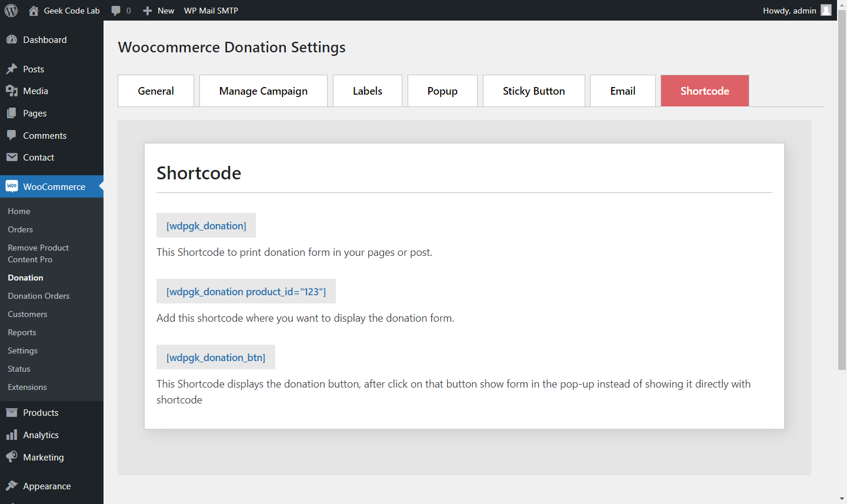This screenshot has width=847, height=504.
Task: Open the Status submenu
Action: (19, 369)
